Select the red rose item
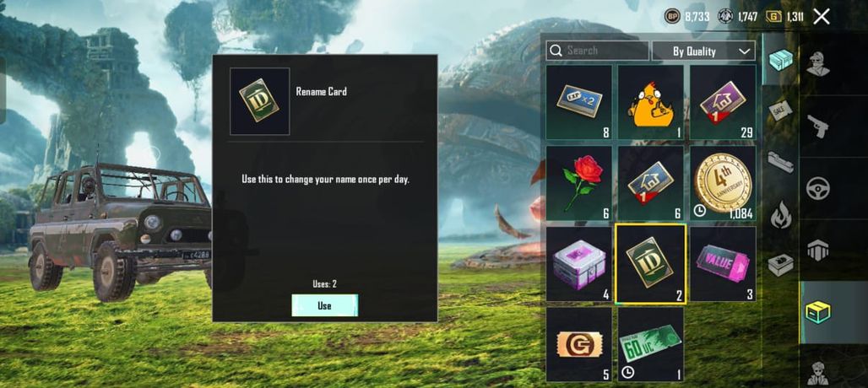This screenshot has width=868, height=388. [579, 184]
